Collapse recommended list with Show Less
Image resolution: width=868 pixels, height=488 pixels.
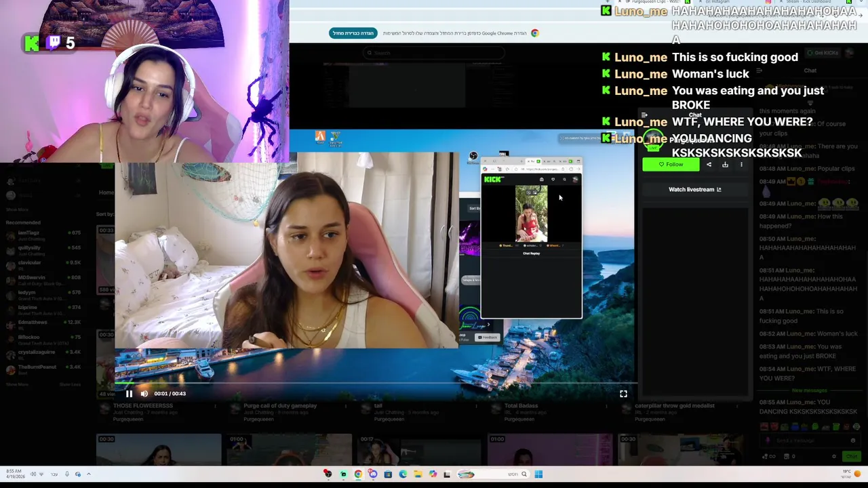tap(70, 384)
